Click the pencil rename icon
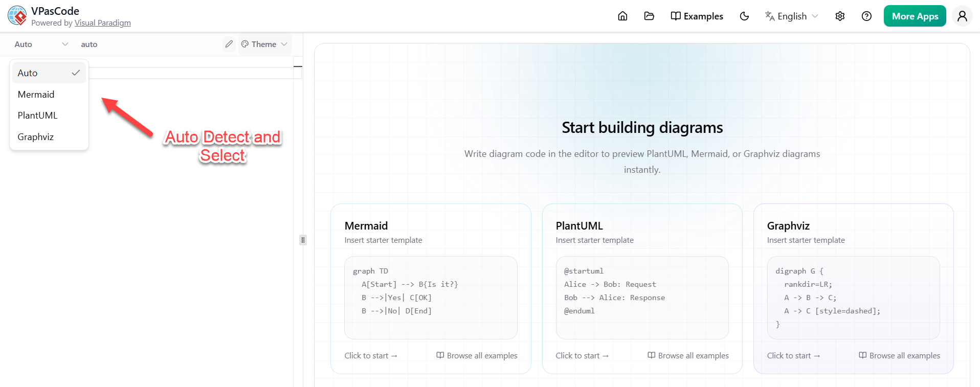The width and height of the screenshot is (980, 387). pyautogui.click(x=229, y=44)
